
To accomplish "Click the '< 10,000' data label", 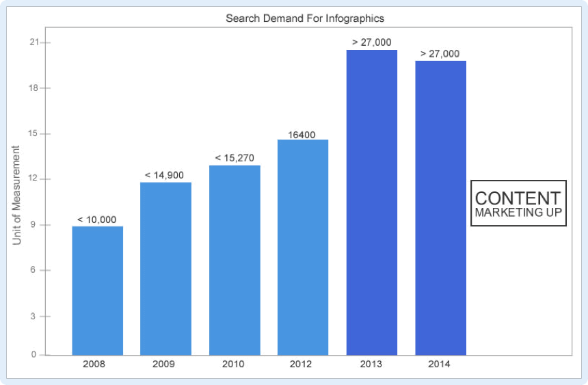I will coord(97,220).
